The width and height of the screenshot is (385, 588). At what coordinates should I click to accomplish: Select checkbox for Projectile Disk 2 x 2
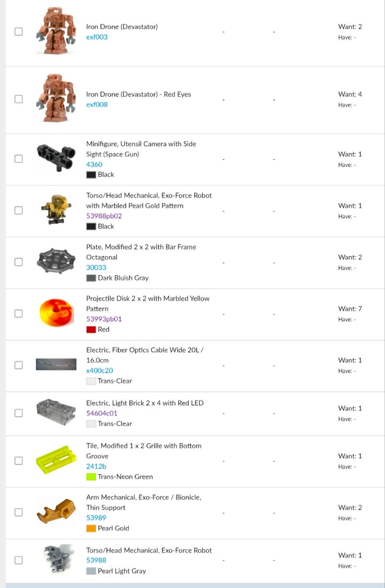pos(18,314)
